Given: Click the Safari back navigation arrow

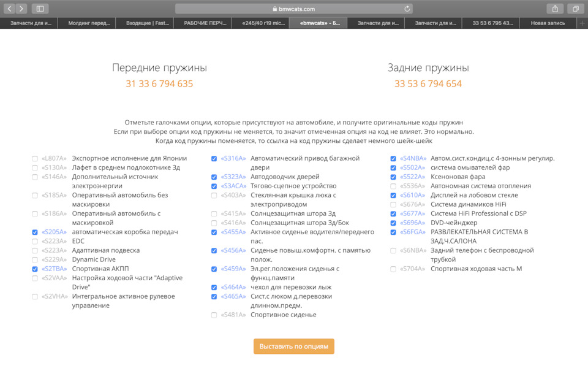Looking at the screenshot, I should pyautogui.click(x=8, y=9).
